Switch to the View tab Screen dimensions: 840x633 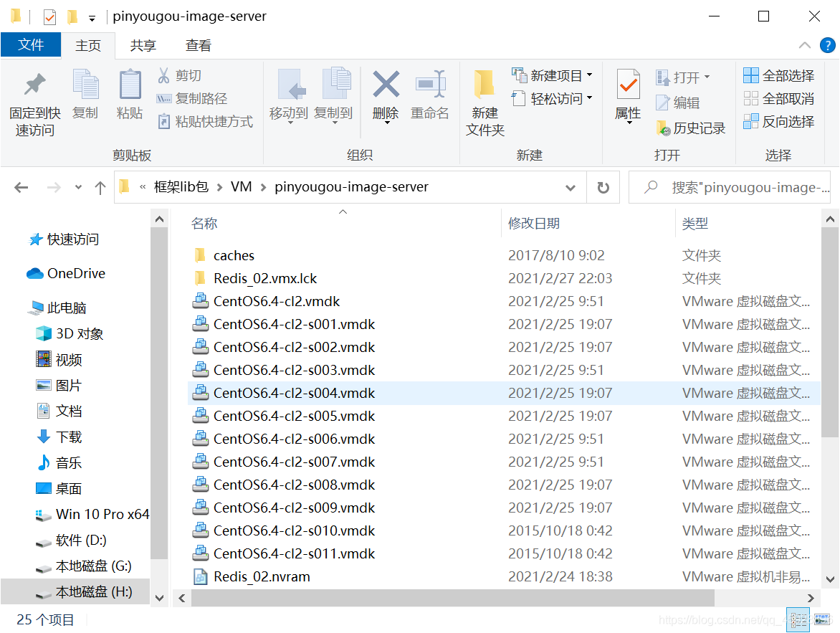tap(199, 46)
